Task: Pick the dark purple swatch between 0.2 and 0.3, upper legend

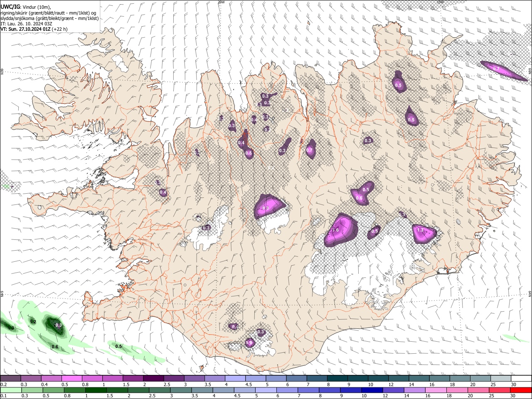Action: [10, 379]
